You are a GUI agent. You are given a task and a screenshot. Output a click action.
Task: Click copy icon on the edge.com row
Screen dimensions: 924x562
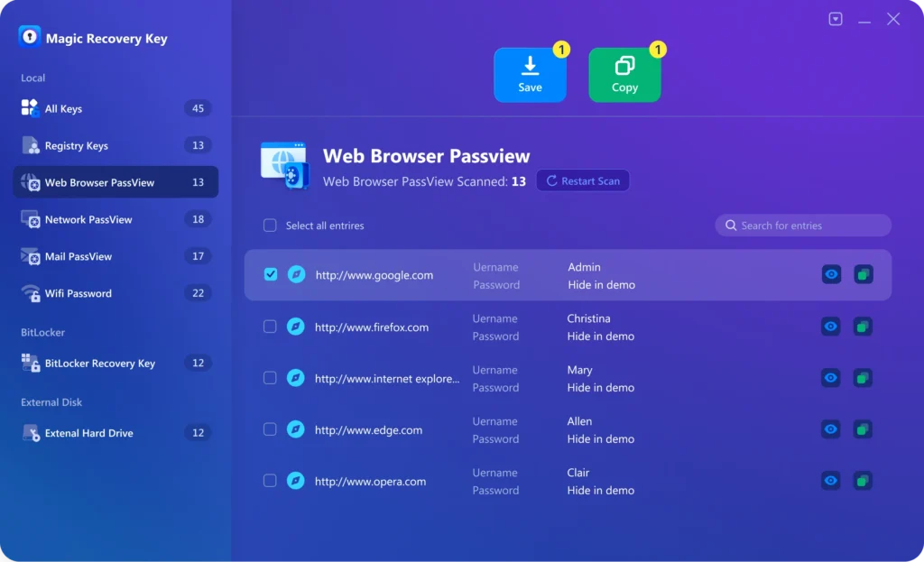[x=863, y=429]
